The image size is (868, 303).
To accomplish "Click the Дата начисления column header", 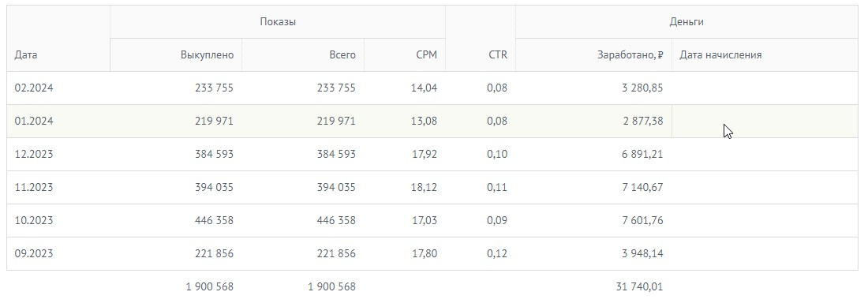I will point(720,54).
